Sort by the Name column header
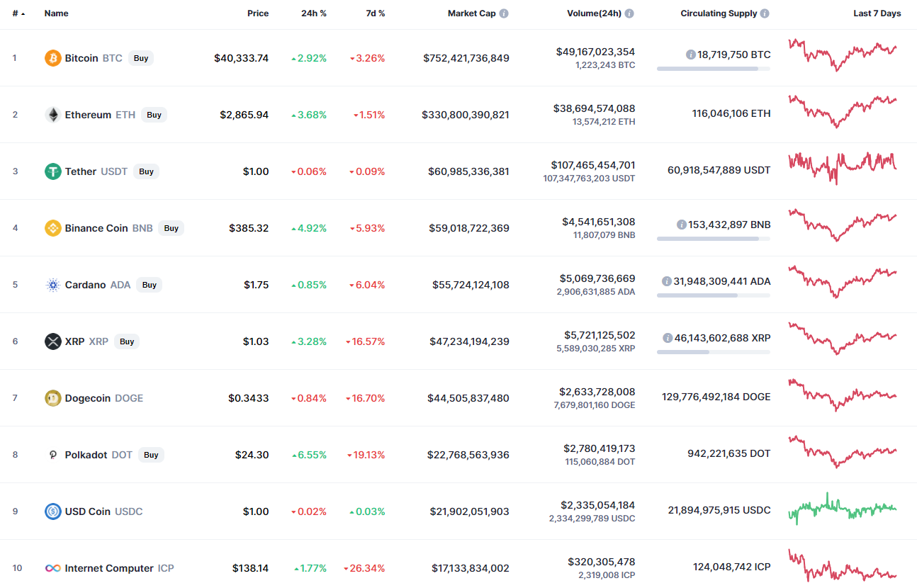Viewport: 917px width, 588px height. pyautogui.click(x=57, y=13)
